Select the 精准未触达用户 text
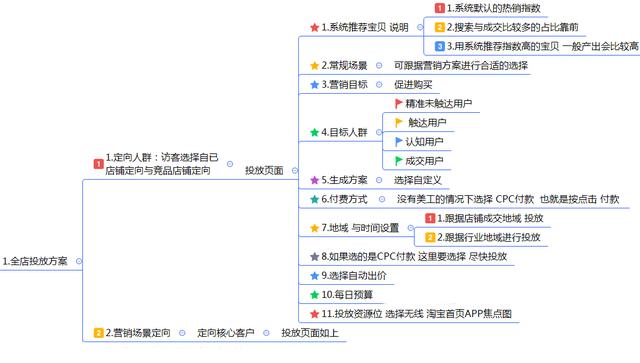This screenshot has width=640, height=363. (439, 104)
